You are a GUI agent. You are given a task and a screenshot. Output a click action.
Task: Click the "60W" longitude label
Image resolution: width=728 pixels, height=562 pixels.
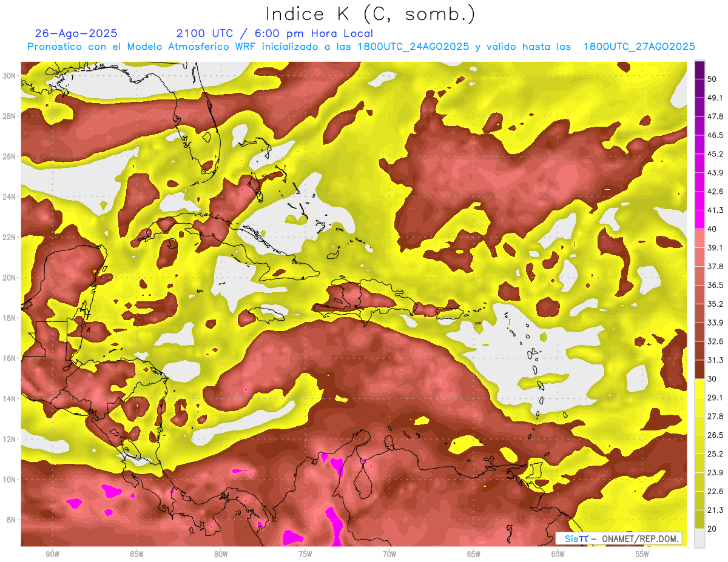click(x=558, y=554)
